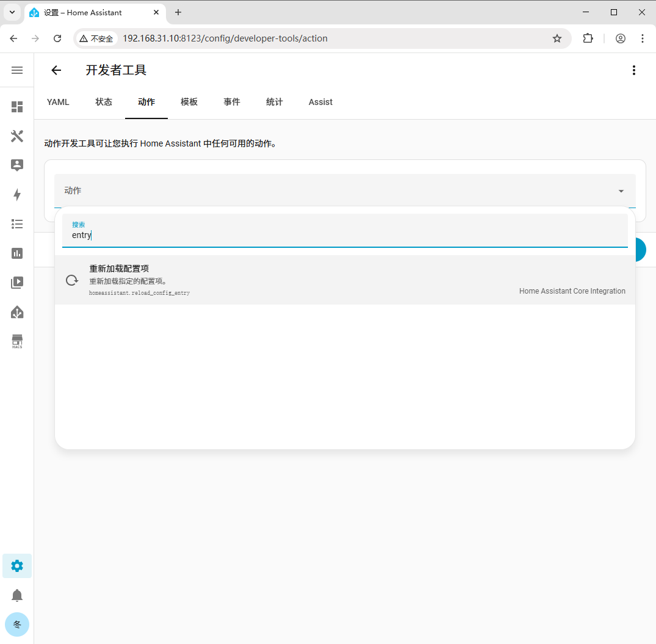Open the house-shaped icon above HACS
This screenshot has height=644, width=656.
16,312
